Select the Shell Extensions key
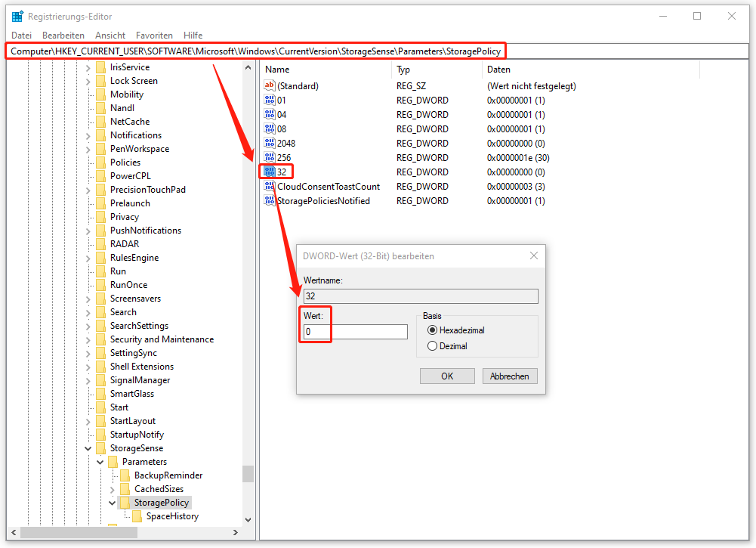Image resolution: width=756 pixels, height=548 pixels. pyautogui.click(x=142, y=366)
